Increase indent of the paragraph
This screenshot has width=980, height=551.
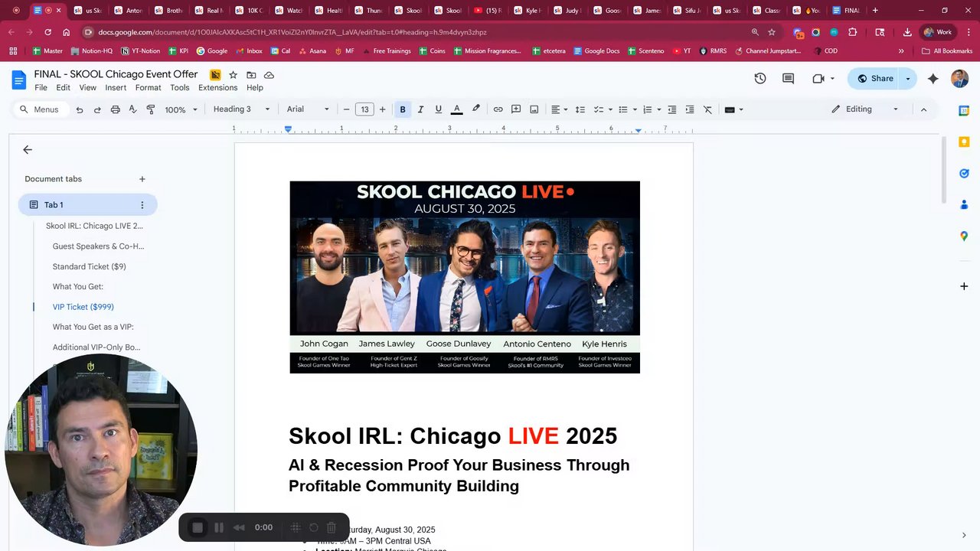[x=690, y=109]
